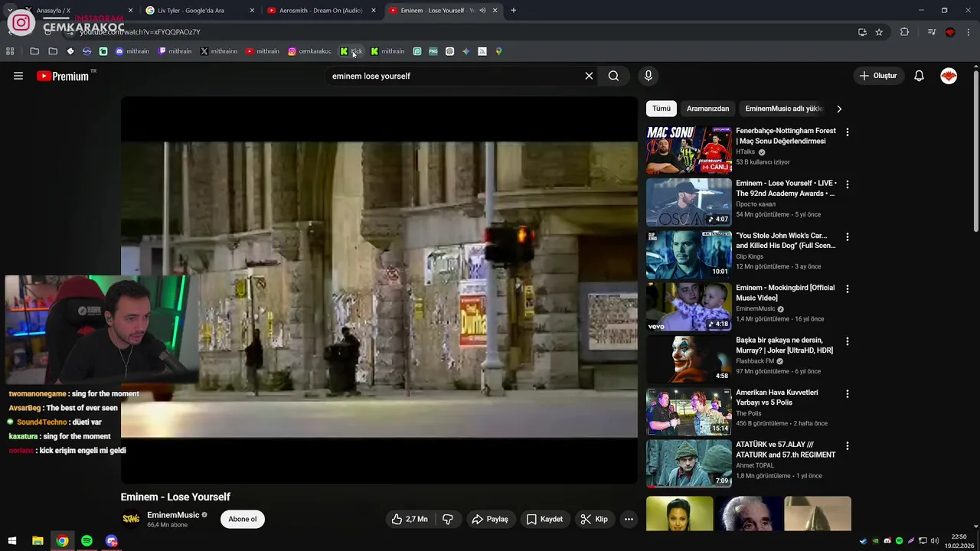Click the Klip clip button
The height and width of the screenshot is (551, 980).
594,519
